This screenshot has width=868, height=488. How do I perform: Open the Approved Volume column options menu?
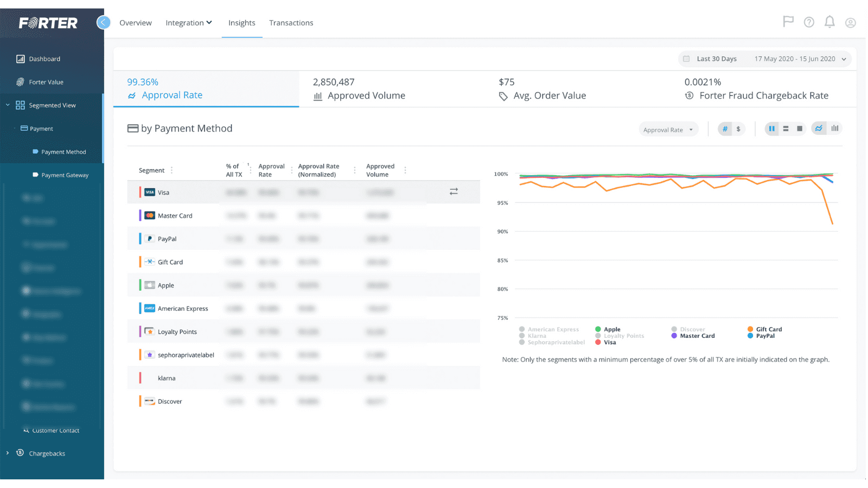[x=405, y=170]
